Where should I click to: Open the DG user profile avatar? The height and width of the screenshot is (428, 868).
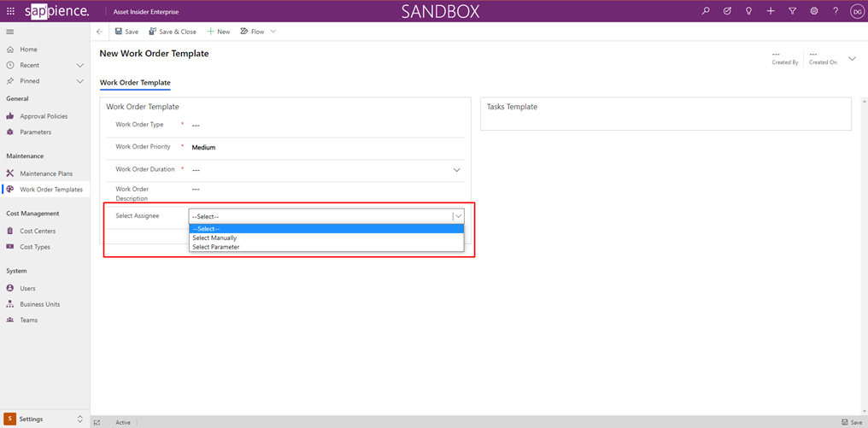[857, 11]
